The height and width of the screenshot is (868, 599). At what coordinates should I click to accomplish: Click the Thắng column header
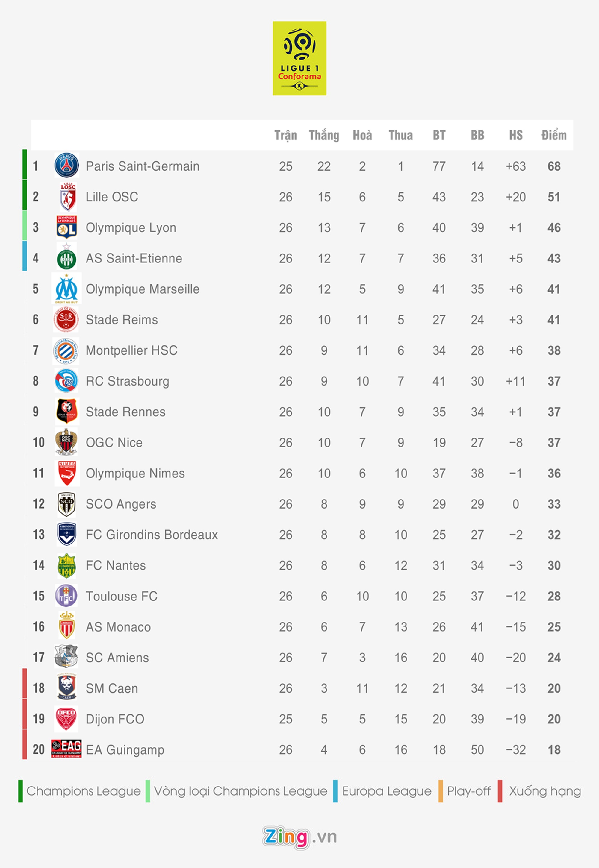point(324,135)
